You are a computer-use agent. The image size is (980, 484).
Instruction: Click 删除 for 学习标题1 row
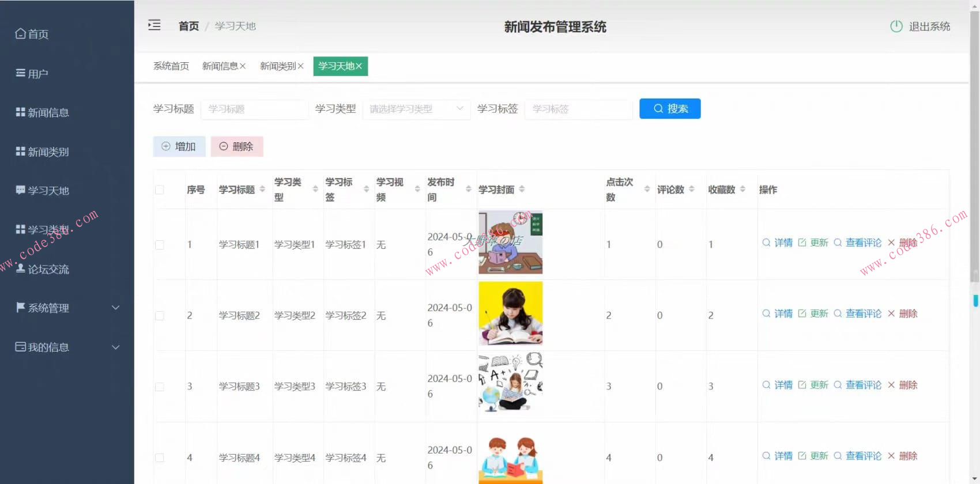point(902,243)
